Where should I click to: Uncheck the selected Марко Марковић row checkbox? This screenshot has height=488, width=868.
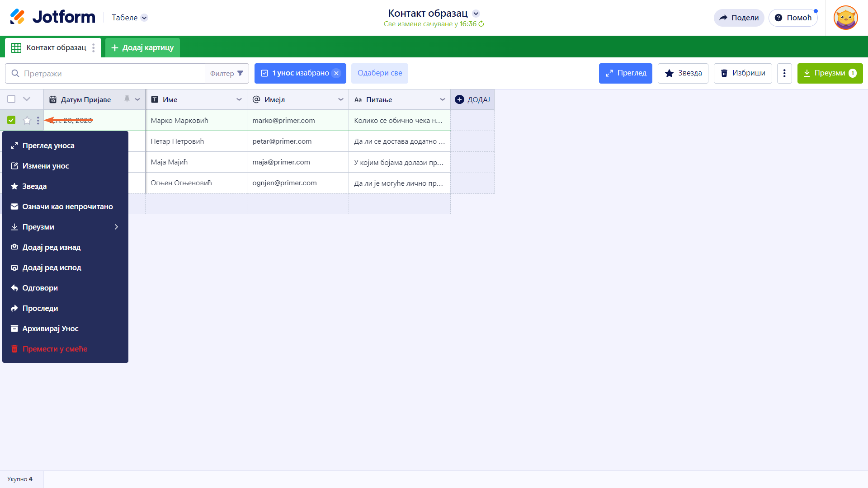(11, 120)
